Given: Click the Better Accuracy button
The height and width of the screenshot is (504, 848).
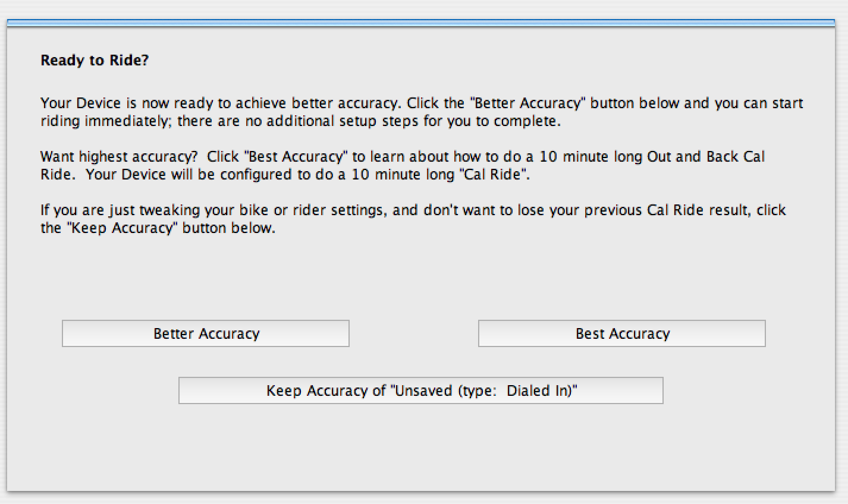Looking at the screenshot, I should [x=206, y=333].
